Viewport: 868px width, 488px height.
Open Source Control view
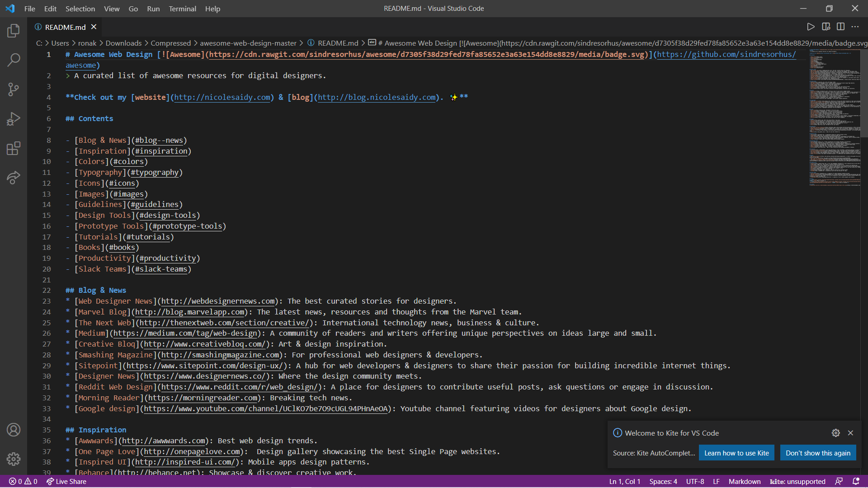point(14,89)
